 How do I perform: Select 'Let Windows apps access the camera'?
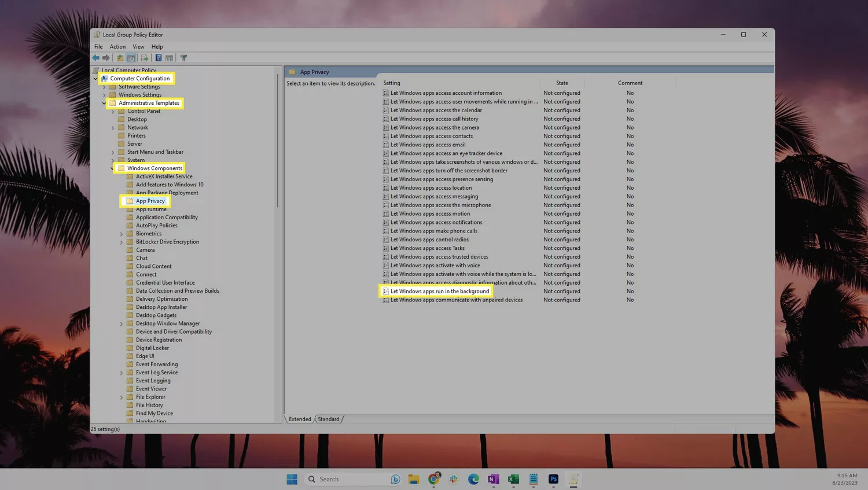tap(435, 128)
